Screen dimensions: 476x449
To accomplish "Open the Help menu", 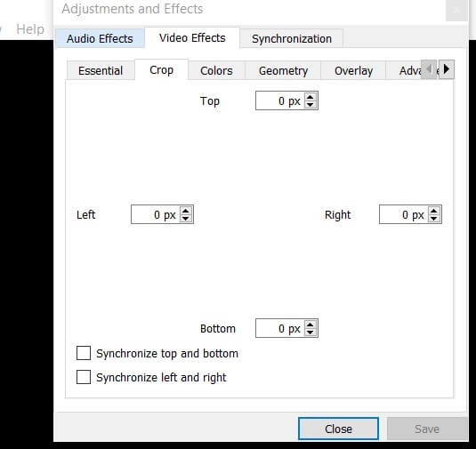I will (30, 29).
